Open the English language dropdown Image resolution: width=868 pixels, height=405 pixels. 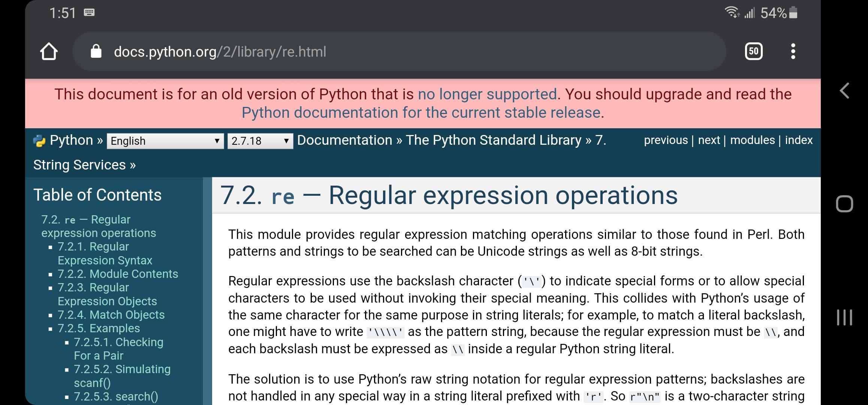pos(165,141)
